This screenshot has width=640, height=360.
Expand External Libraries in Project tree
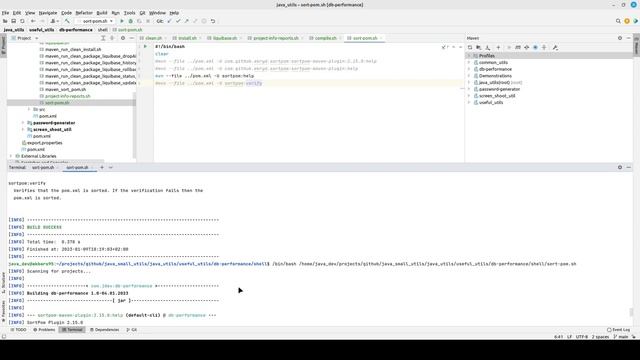coord(11,156)
